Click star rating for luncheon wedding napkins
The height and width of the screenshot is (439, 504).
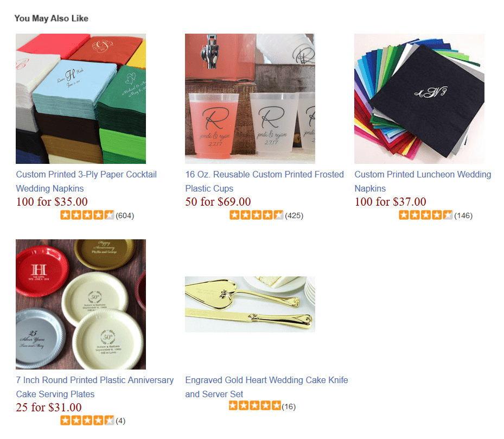point(425,215)
